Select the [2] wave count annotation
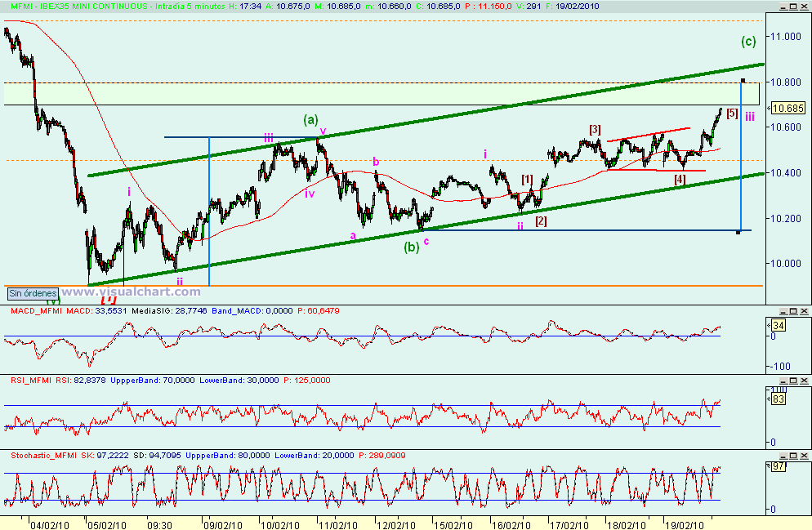812x530 pixels. [x=541, y=221]
